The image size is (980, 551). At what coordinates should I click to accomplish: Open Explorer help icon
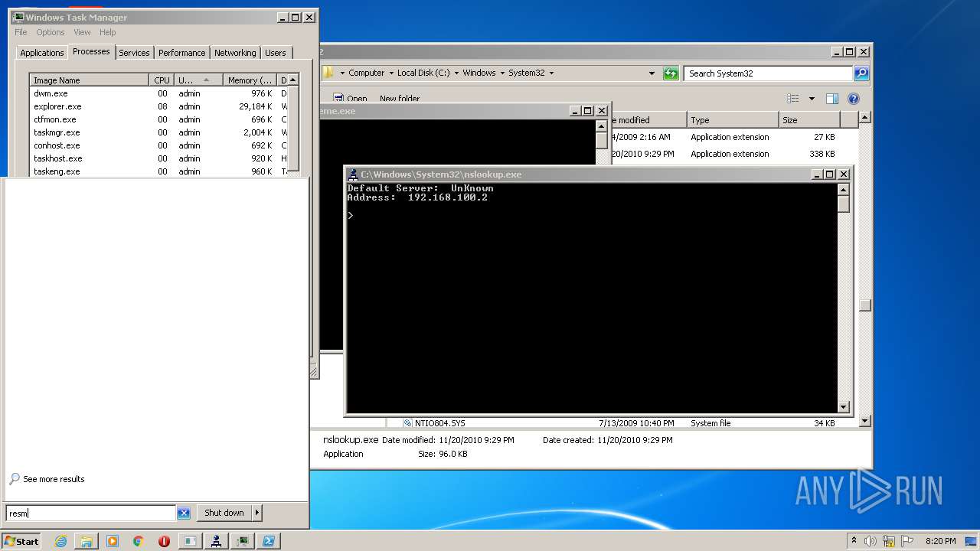(854, 99)
